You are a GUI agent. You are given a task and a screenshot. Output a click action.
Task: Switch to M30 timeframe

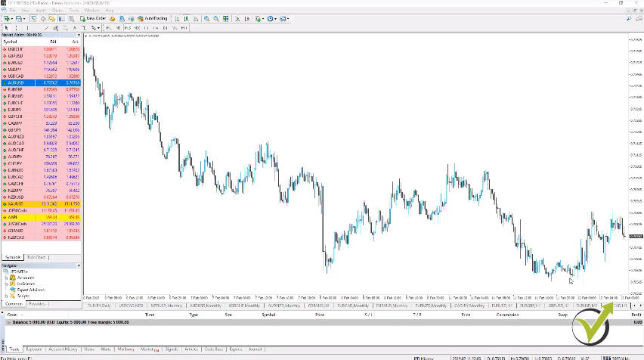pos(137,28)
